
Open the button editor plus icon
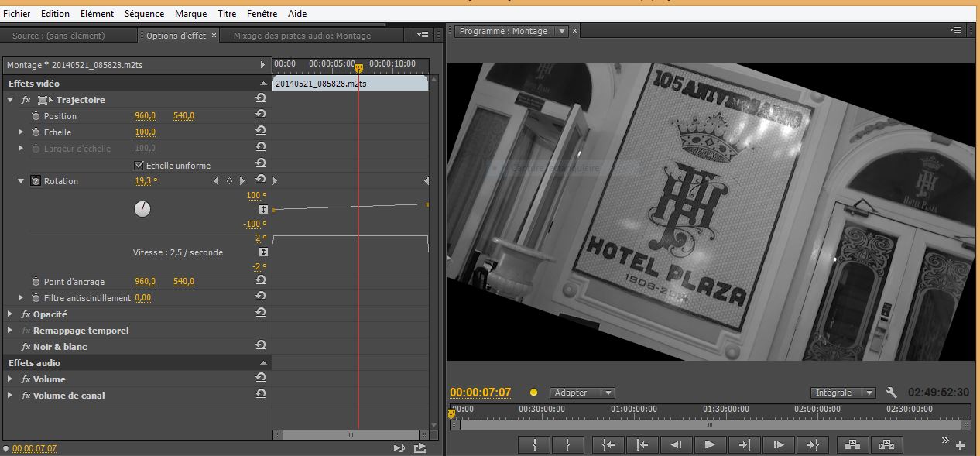click(960, 446)
